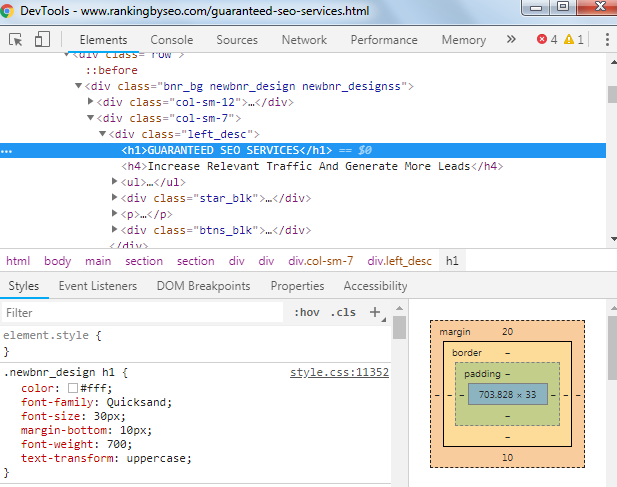Select the ::before pseudo-element row
This screenshot has width=617, height=487.
pyautogui.click(x=112, y=70)
